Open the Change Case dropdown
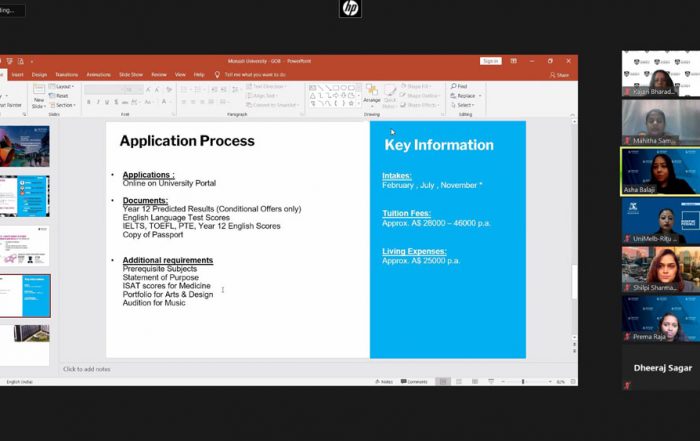This screenshot has height=441, width=700. (148, 102)
